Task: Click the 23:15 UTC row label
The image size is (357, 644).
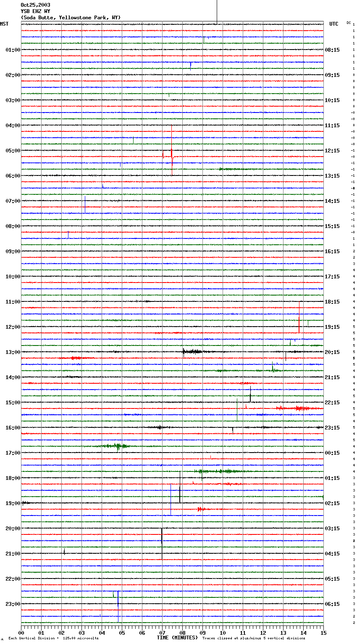Action: [x=332, y=428]
